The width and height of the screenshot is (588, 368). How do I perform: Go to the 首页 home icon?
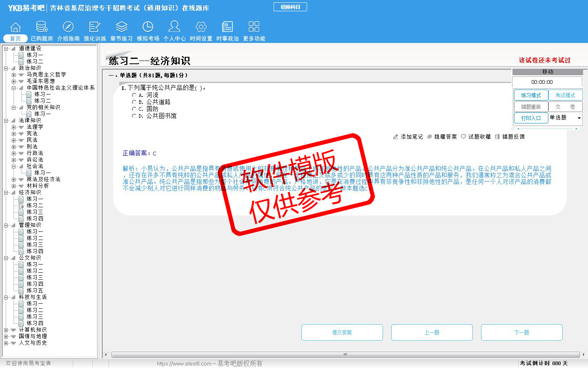pyautogui.click(x=16, y=27)
